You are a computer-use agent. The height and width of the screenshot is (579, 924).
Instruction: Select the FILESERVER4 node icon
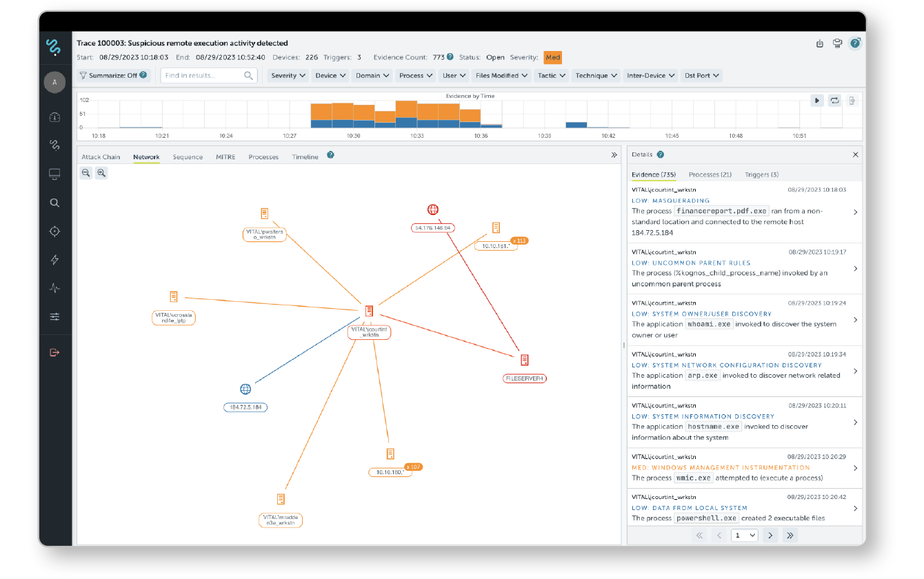(525, 360)
